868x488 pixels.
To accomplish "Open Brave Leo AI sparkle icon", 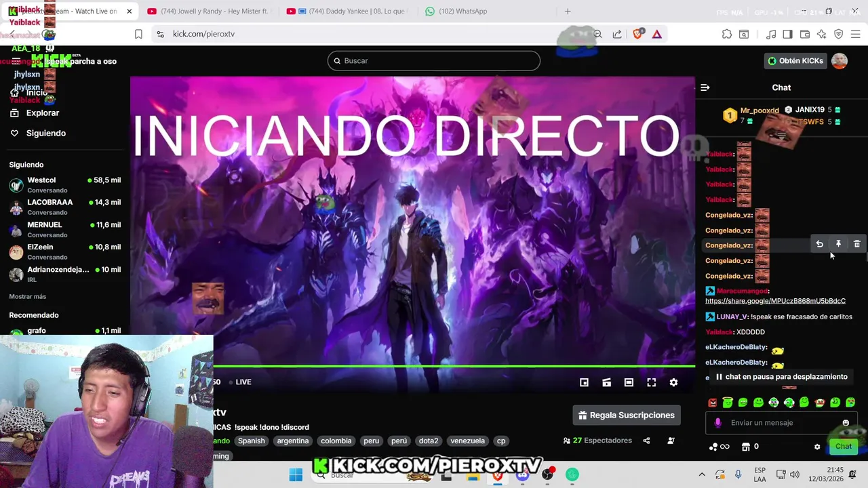I will 821,34.
